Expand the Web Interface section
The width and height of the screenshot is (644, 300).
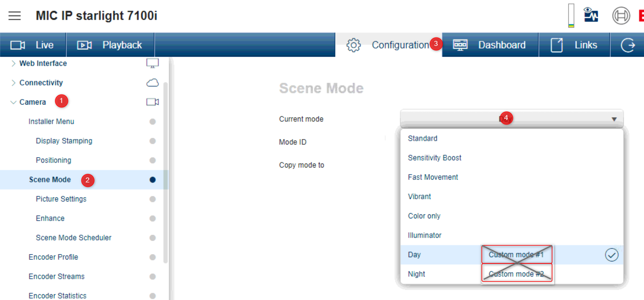point(13,63)
